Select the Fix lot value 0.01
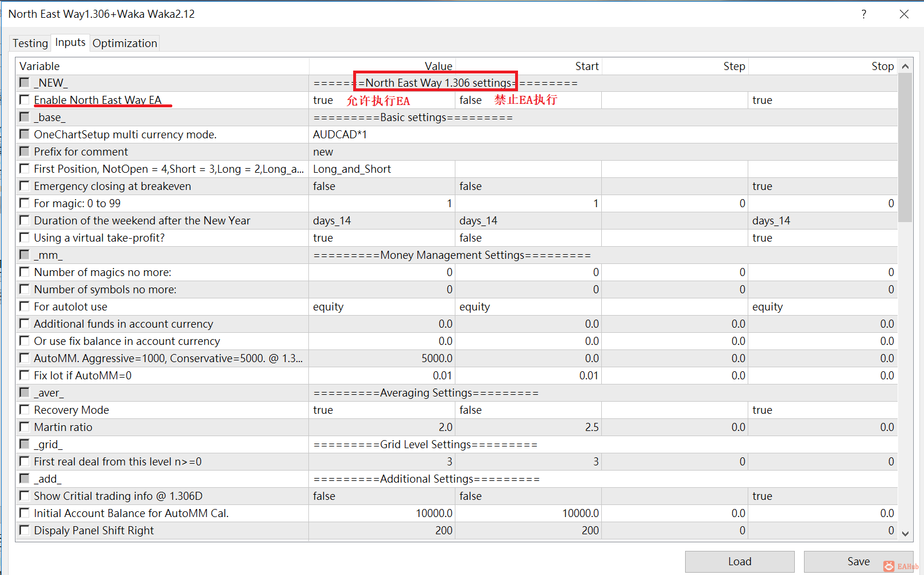This screenshot has width=924, height=575. coord(382,375)
